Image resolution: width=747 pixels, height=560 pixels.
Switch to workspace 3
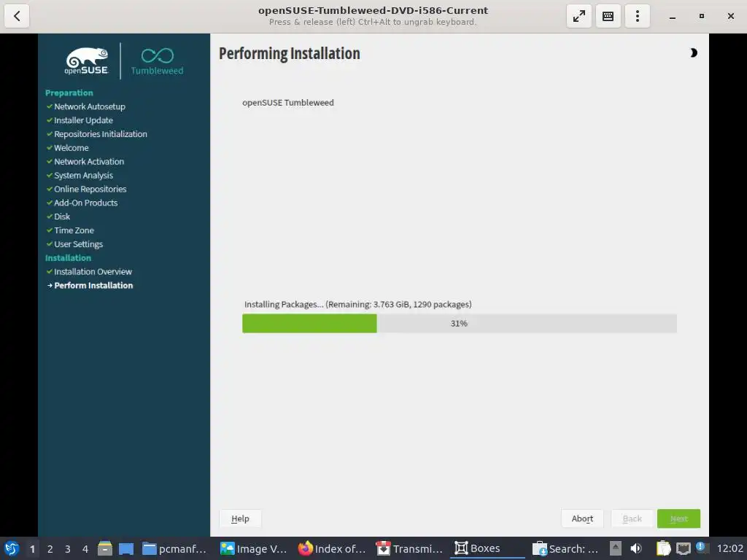coord(68,549)
